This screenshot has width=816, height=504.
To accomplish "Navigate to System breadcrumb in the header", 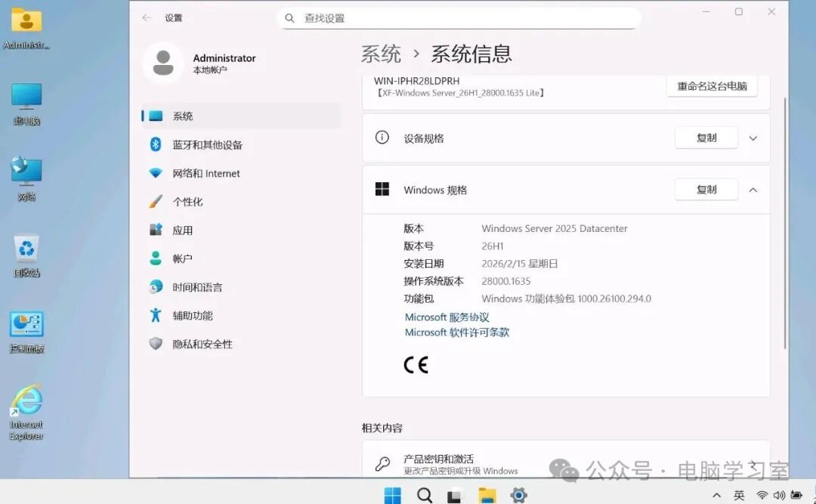I will 381,54.
